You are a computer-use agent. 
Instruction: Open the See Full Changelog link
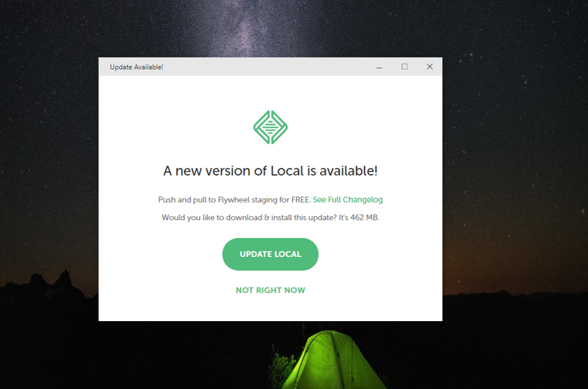click(x=348, y=200)
